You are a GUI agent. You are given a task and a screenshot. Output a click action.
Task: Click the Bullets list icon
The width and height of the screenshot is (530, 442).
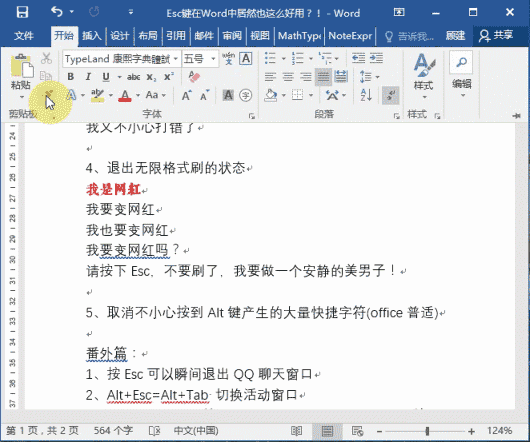[x=270, y=58]
